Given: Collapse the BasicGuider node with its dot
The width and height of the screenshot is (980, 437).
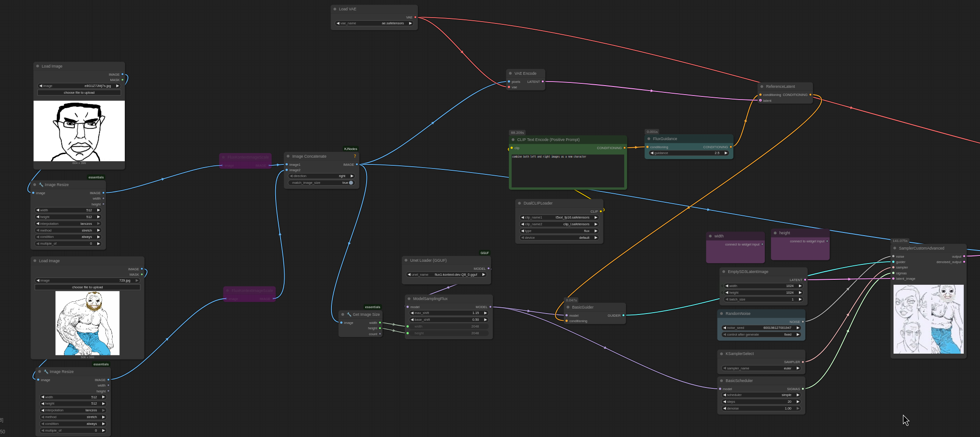Looking at the screenshot, I should (x=568, y=307).
